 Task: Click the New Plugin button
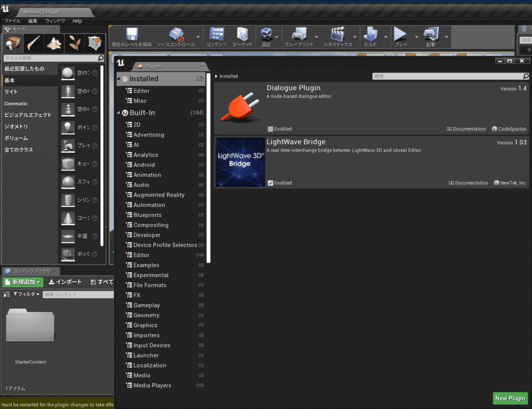pyautogui.click(x=510, y=398)
